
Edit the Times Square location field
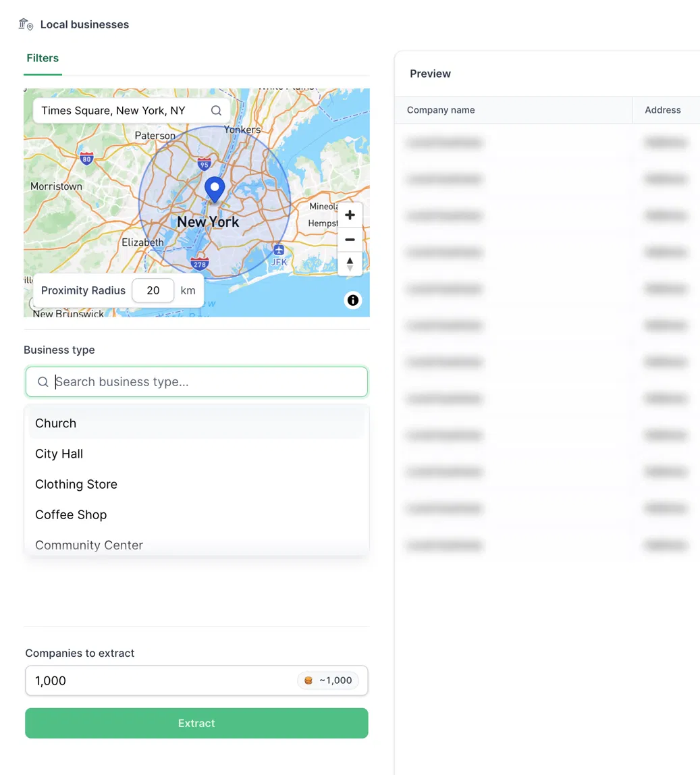point(132,111)
